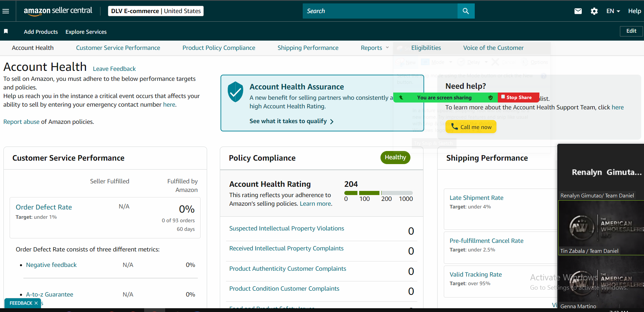644x312 pixels.
Task: Select the Shipping Performance tab
Action: tap(308, 48)
